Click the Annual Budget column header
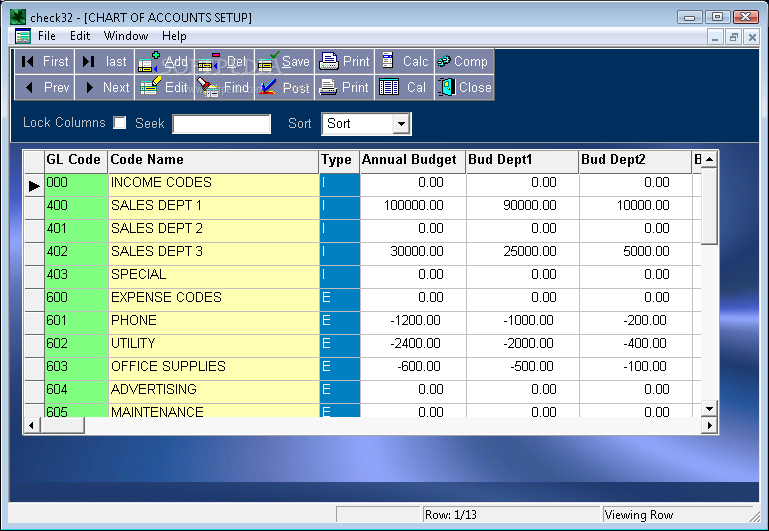Screen dimensions: 769x531 413,161
